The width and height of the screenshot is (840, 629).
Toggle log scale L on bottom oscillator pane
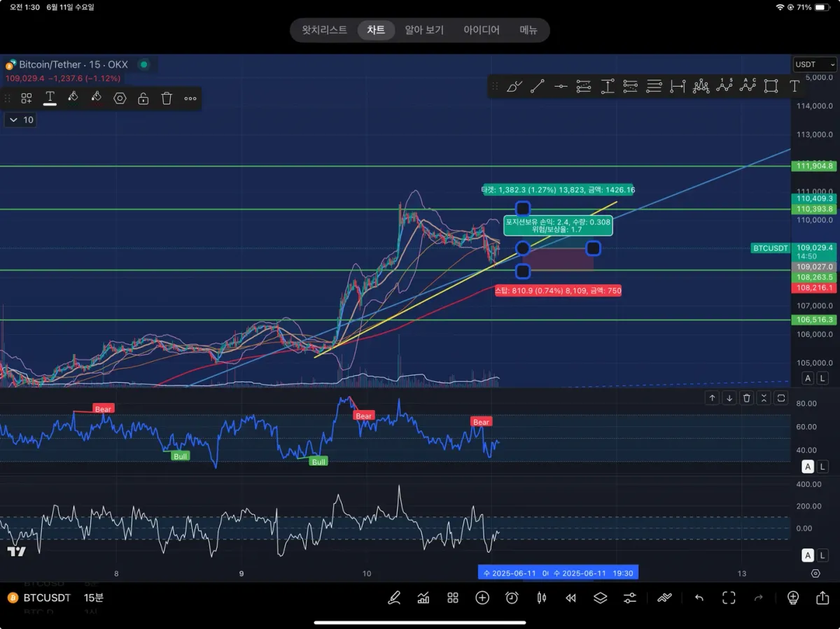(x=822, y=556)
